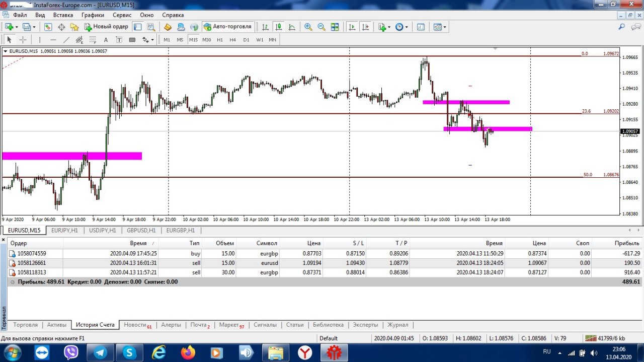Open the Торговля terminal tab
Screen dimensions: 644x362
[x=25, y=325]
